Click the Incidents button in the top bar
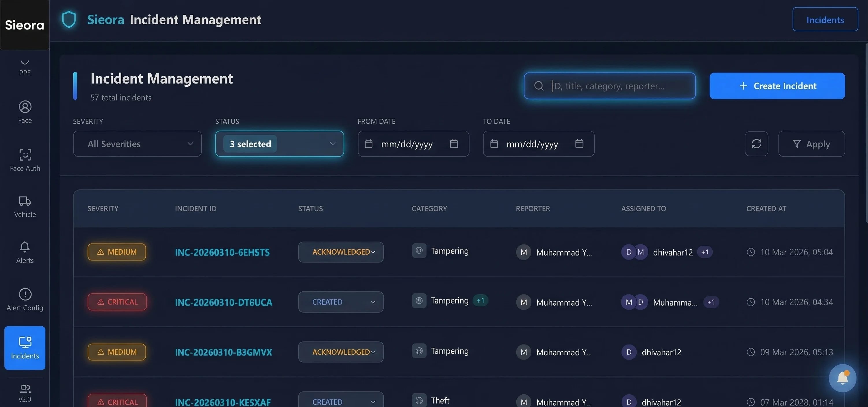Image resolution: width=868 pixels, height=407 pixels. point(825,19)
